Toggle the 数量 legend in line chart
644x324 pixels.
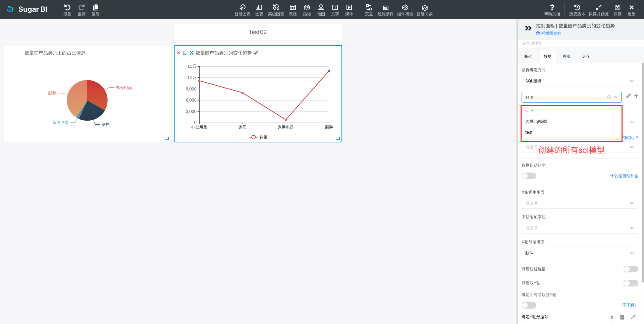(258, 137)
